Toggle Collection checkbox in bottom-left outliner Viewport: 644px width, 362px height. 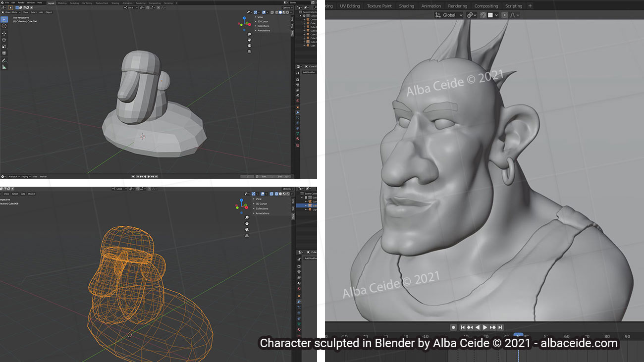tap(306, 198)
